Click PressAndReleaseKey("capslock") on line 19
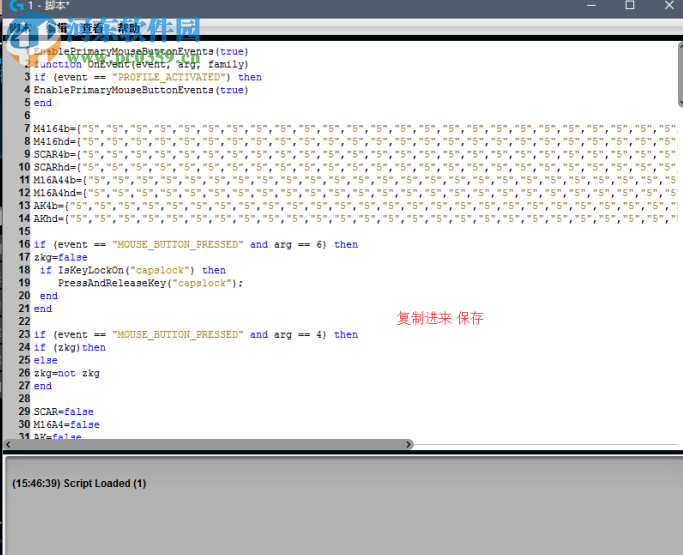Screen dimensions: 683x555 [x=150, y=283]
